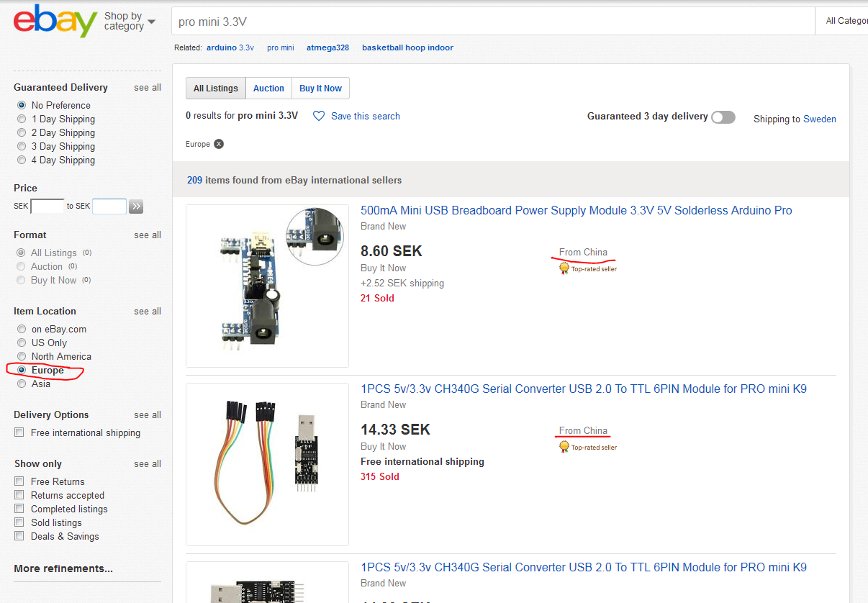Expand More refinements options

click(63, 568)
